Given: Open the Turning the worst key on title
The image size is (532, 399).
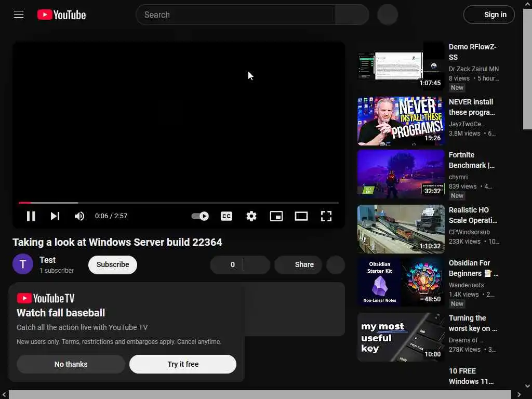Looking at the screenshot, I should click(473, 323).
